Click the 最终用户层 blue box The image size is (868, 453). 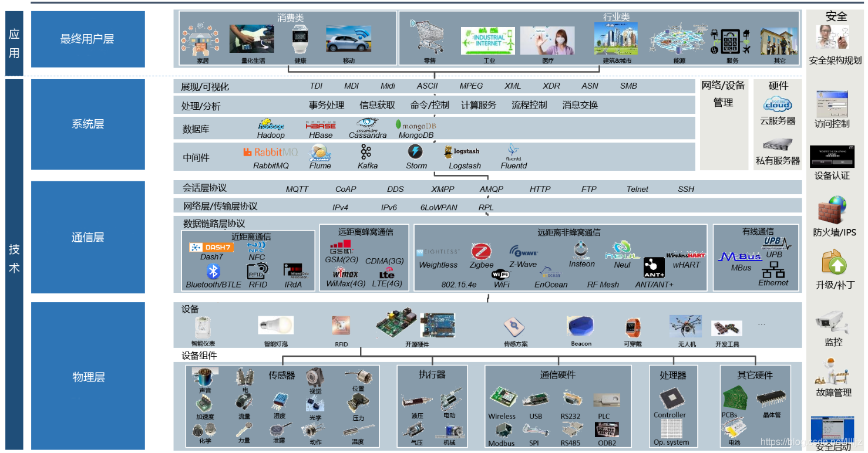click(88, 39)
